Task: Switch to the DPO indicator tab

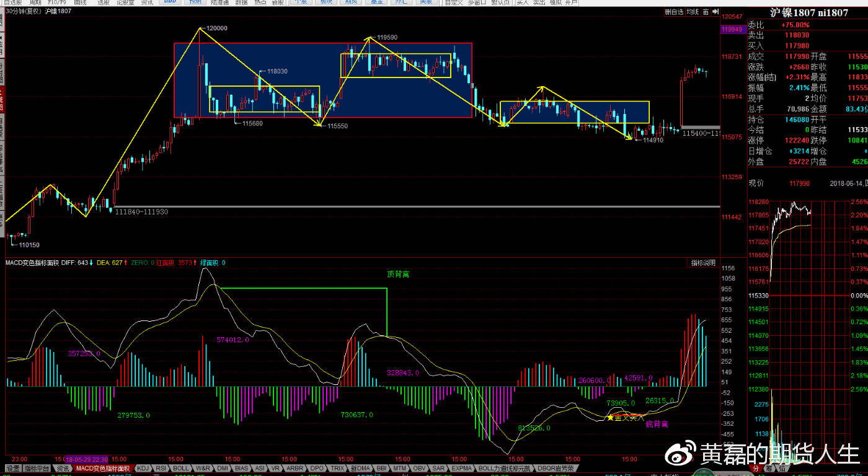Action: pyautogui.click(x=317, y=467)
